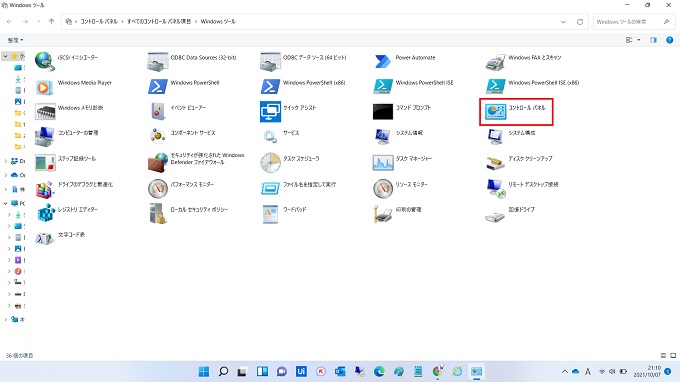
Task: Go up one folder level
Action: click(51, 21)
